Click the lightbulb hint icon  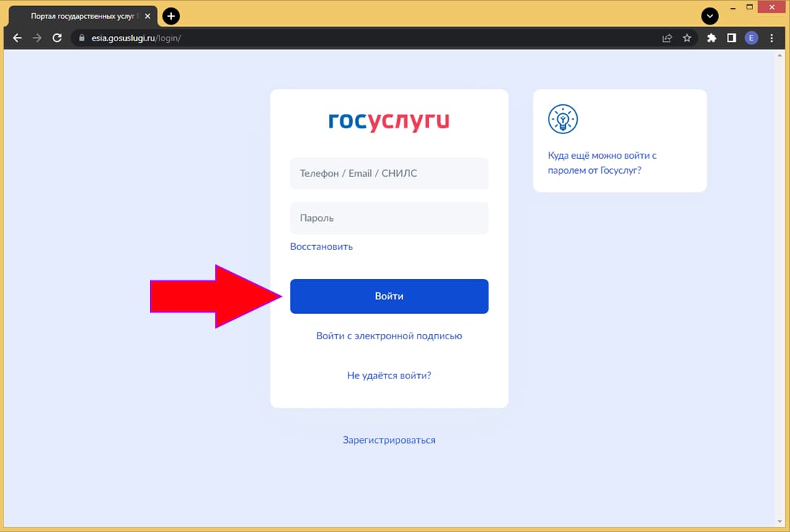coord(562,120)
